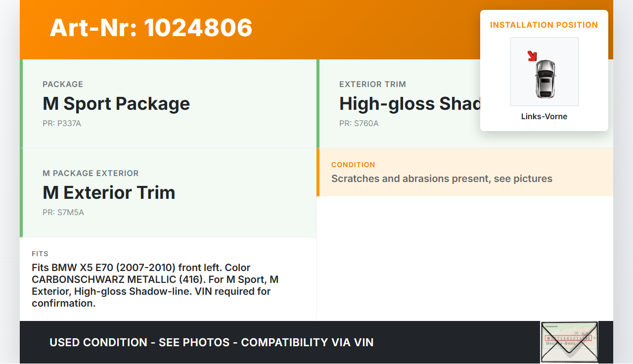633x364 pixels.
Task: Click the PR: P337A code
Action: tap(62, 124)
